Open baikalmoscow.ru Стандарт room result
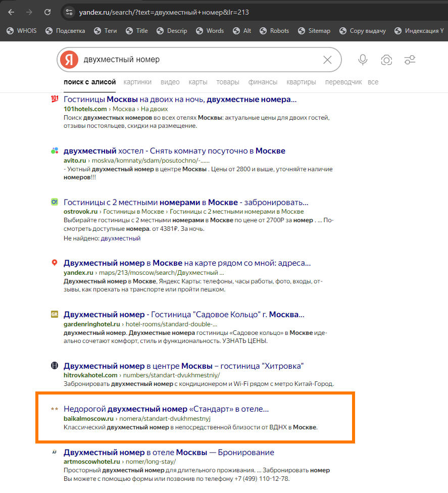 [166, 409]
